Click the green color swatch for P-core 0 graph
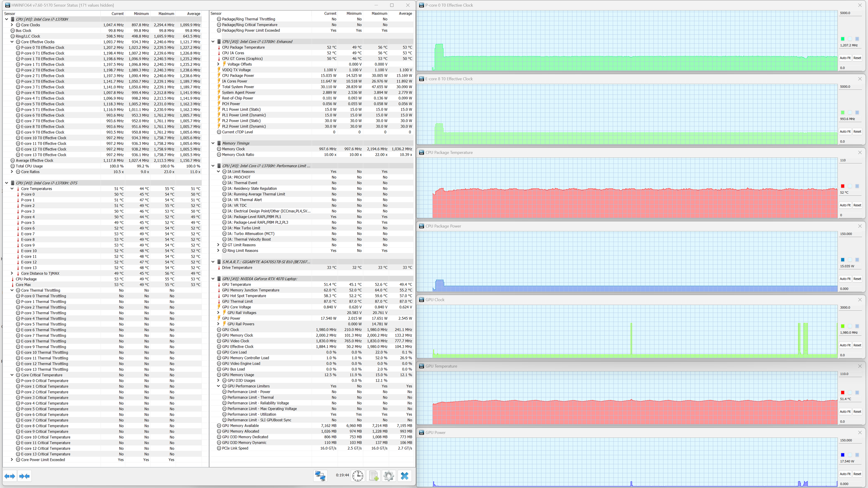 click(842, 39)
